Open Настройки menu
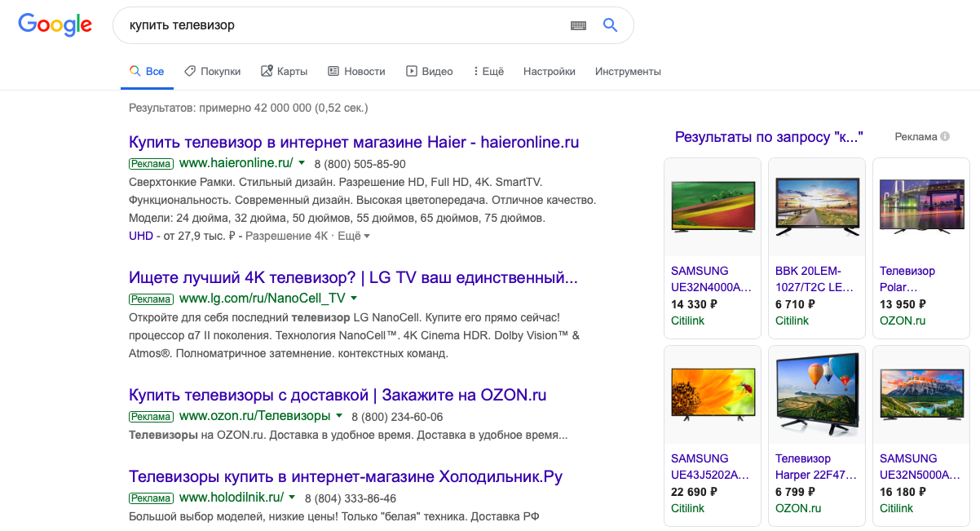Screen dimensions: 980x531 click(x=550, y=72)
